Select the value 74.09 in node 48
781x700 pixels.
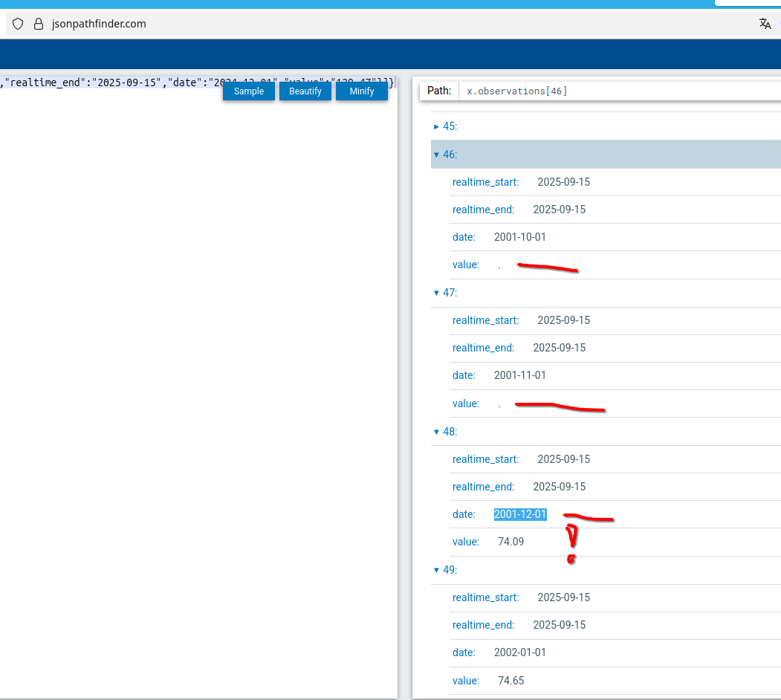pyautogui.click(x=511, y=542)
